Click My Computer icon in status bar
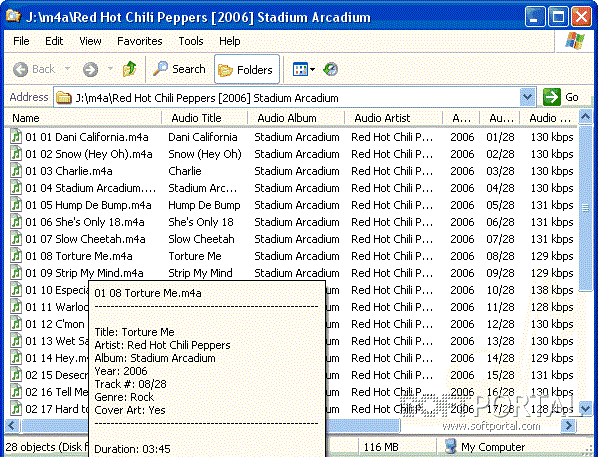Image resolution: width=598 pixels, height=457 pixels. (x=450, y=446)
